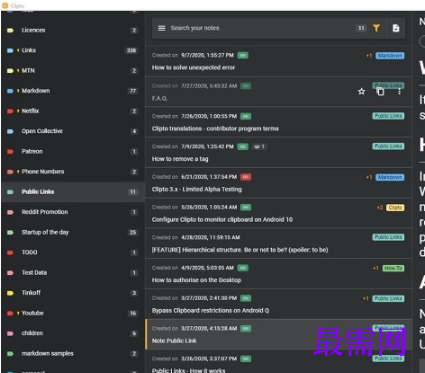
Task: Open note How to solve unexpected error
Action: 279,61
